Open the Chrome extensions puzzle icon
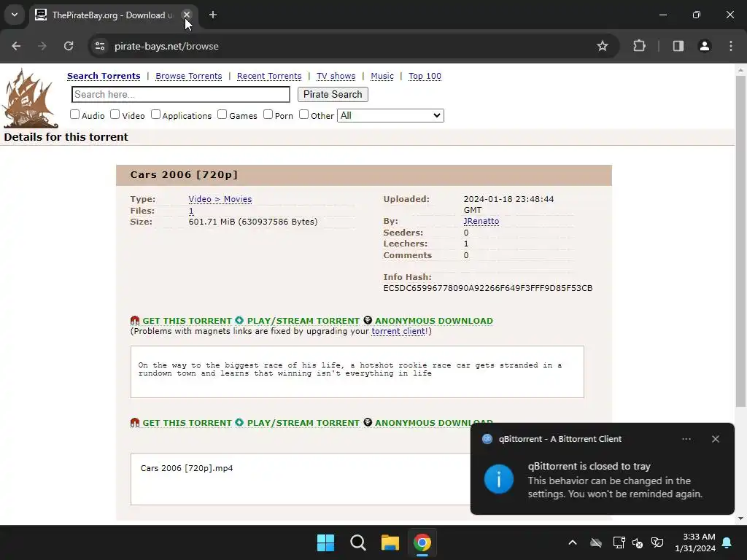Viewport: 747px width, 560px height. pyautogui.click(x=639, y=46)
